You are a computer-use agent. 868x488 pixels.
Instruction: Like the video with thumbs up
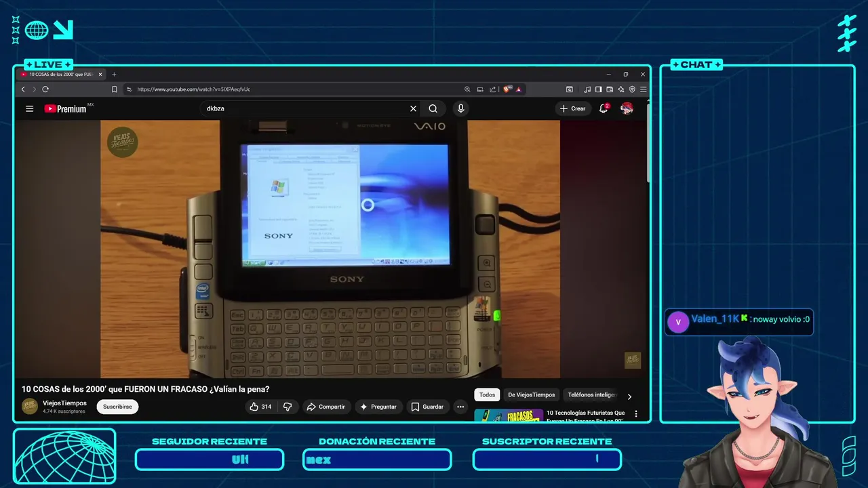pos(260,407)
